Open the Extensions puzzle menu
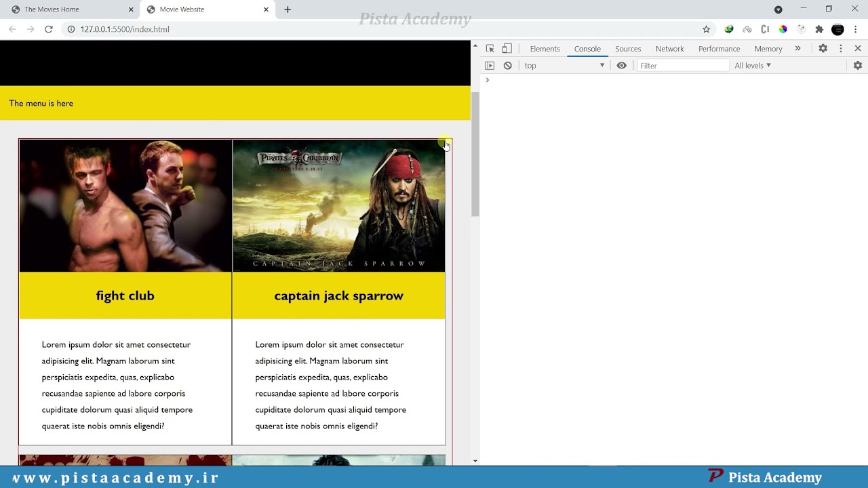 pos(819,29)
